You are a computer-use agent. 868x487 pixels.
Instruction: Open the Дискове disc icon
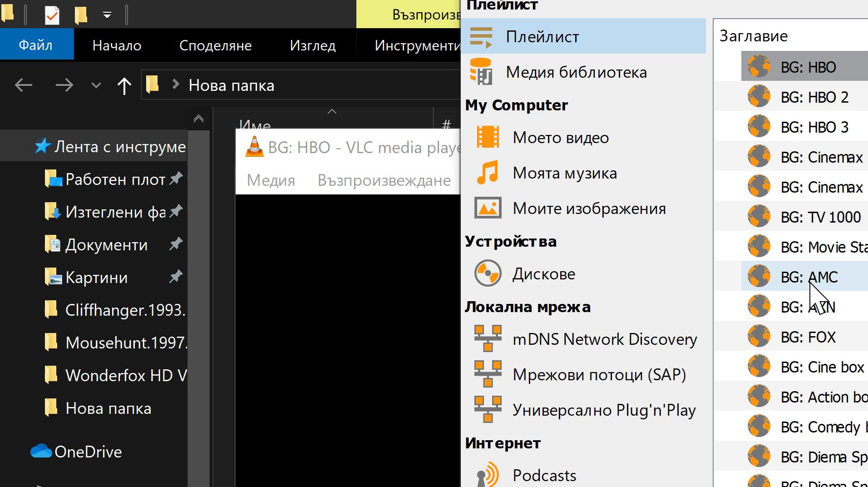(488, 273)
